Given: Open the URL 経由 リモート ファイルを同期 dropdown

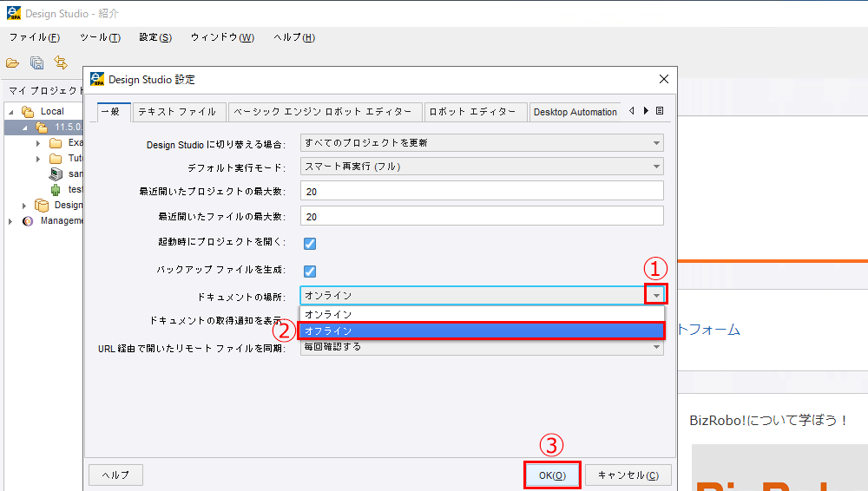Looking at the screenshot, I should tap(482, 347).
